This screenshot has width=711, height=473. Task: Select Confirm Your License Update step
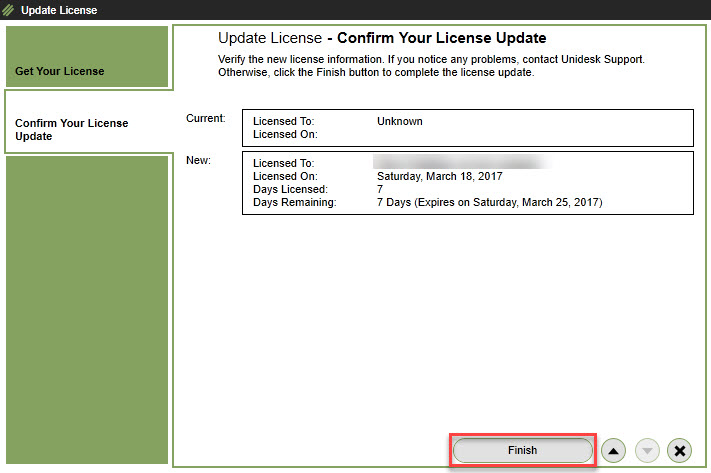[x=87, y=122]
